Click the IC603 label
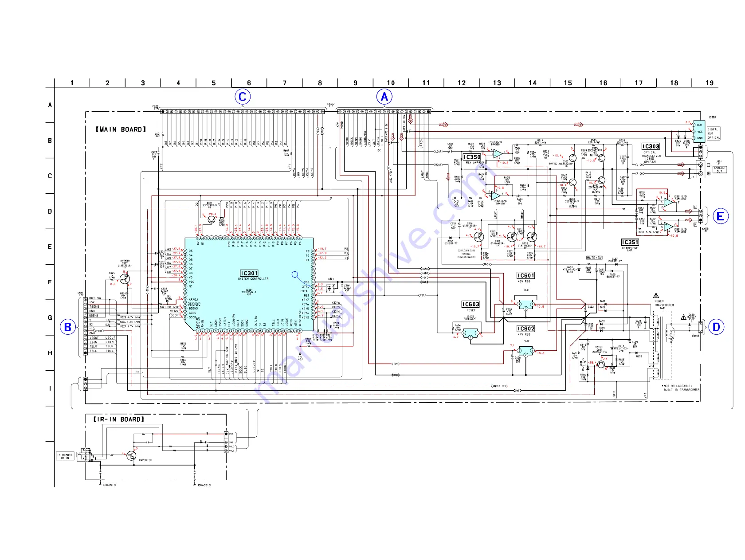 coord(471,304)
